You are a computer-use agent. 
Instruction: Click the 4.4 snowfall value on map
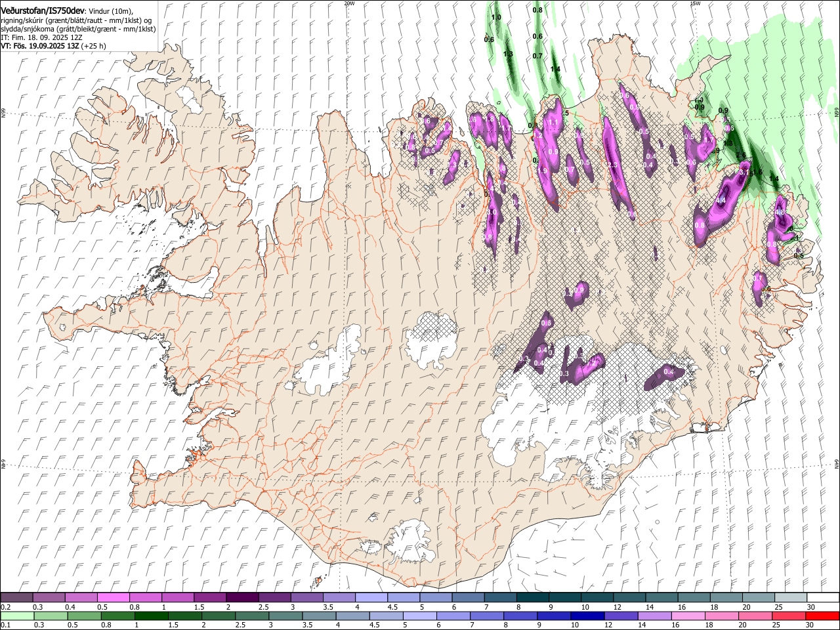[x=721, y=200]
